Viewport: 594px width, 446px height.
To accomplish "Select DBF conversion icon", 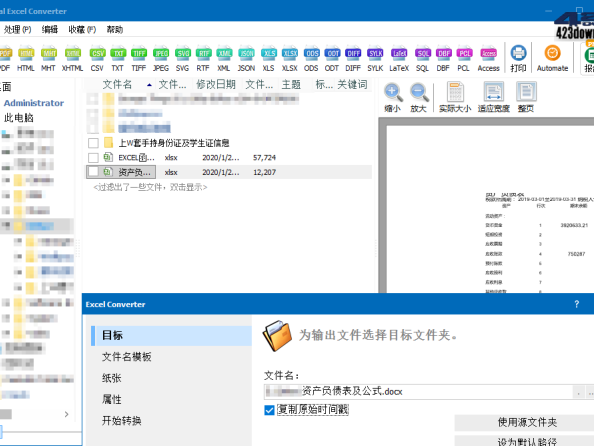I will tap(443, 58).
